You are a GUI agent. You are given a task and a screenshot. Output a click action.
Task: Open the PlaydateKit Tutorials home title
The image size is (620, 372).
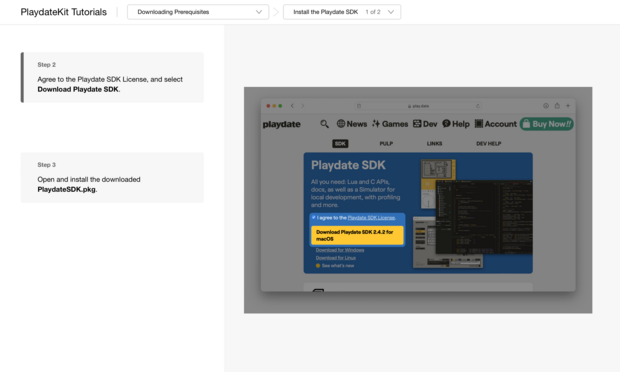63,12
